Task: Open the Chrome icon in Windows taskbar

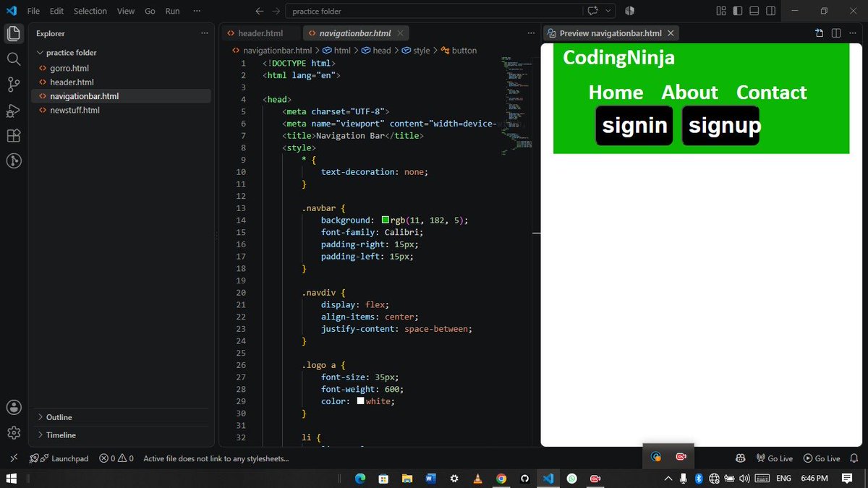Action: tap(501, 479)
